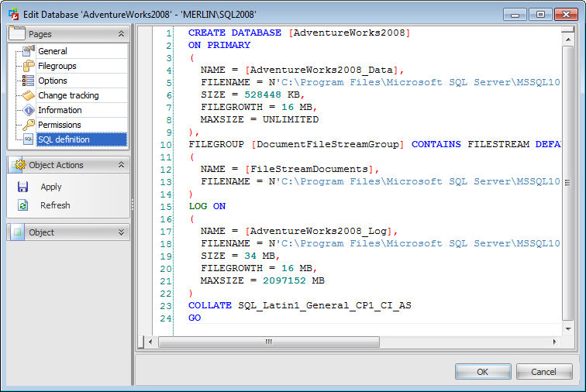
Task: Click the vertical scrollbar thumb
Action: [x=568, y=183]
